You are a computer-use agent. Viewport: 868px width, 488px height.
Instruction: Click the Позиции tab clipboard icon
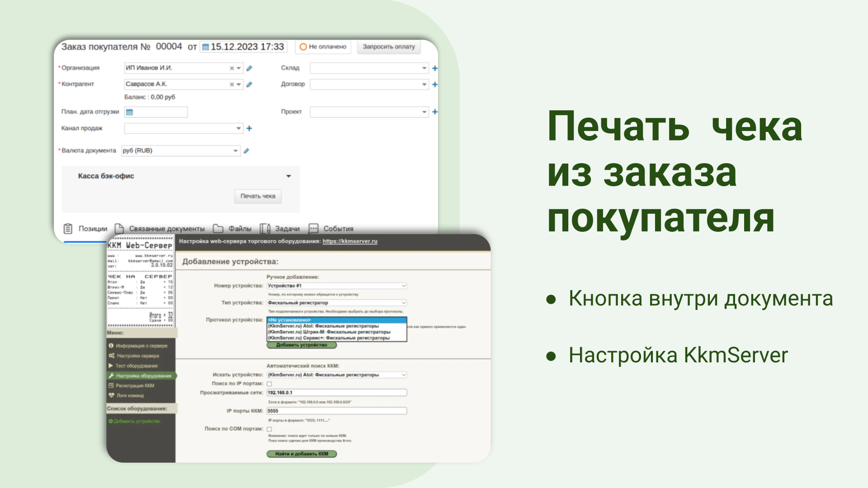pos(68,229)
